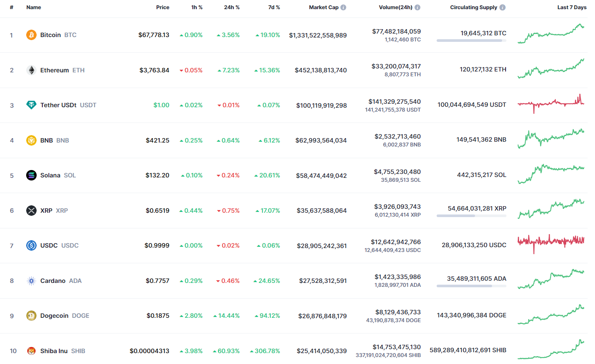Show the Volume(24h) info icon
The height and width of the screenshot is (364, 595).
pyautogui.click(x=417, y=7)
